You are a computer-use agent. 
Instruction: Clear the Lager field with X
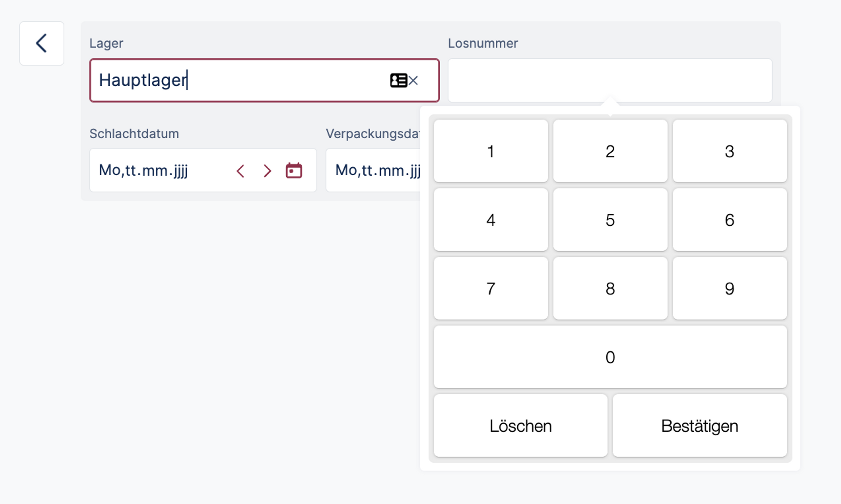[414, 80]
